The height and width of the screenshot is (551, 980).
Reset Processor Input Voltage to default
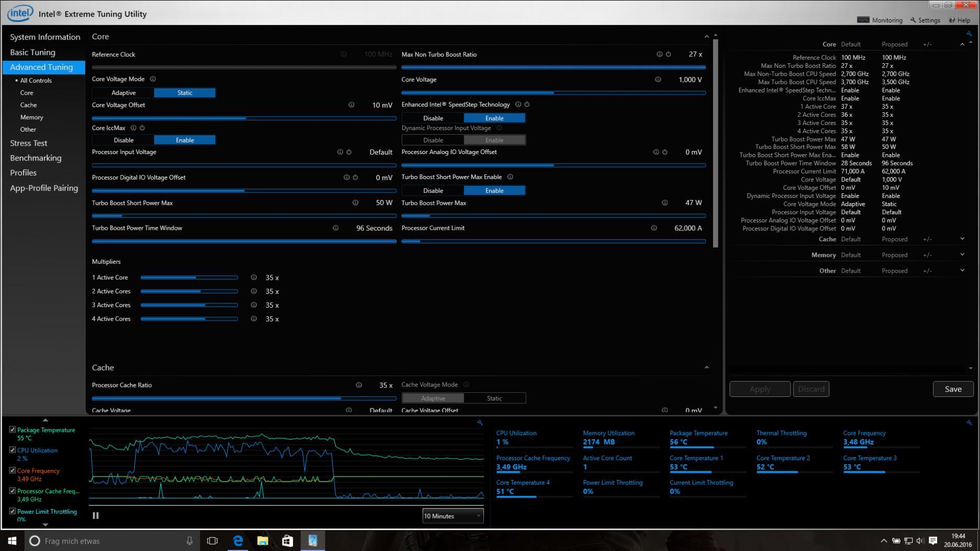tap(349, 152)
